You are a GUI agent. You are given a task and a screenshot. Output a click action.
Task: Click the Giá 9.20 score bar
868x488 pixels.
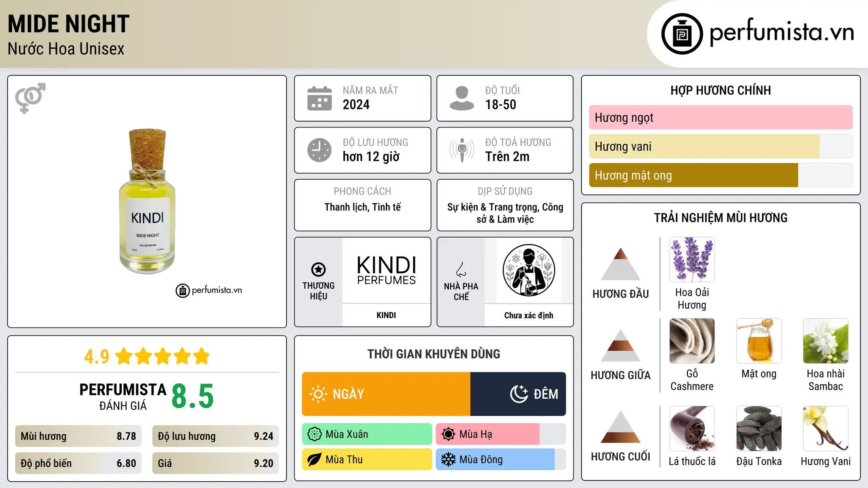coord(215,463)
